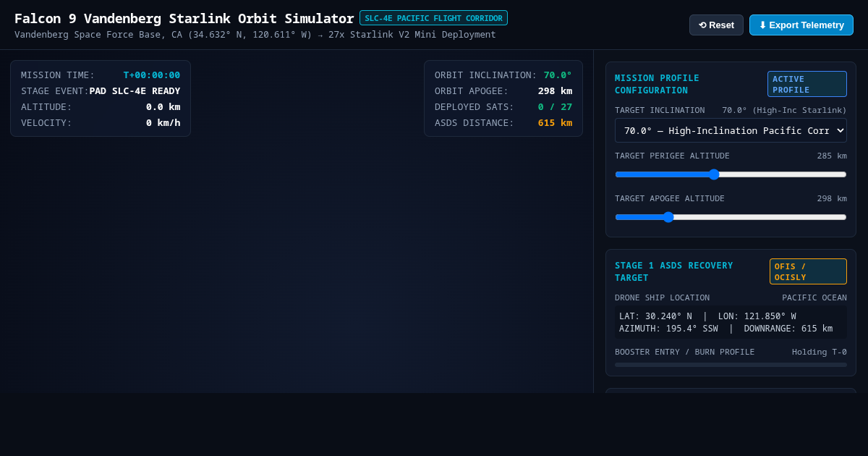
Task: Click the Reset button
Action: click(716, 25)
